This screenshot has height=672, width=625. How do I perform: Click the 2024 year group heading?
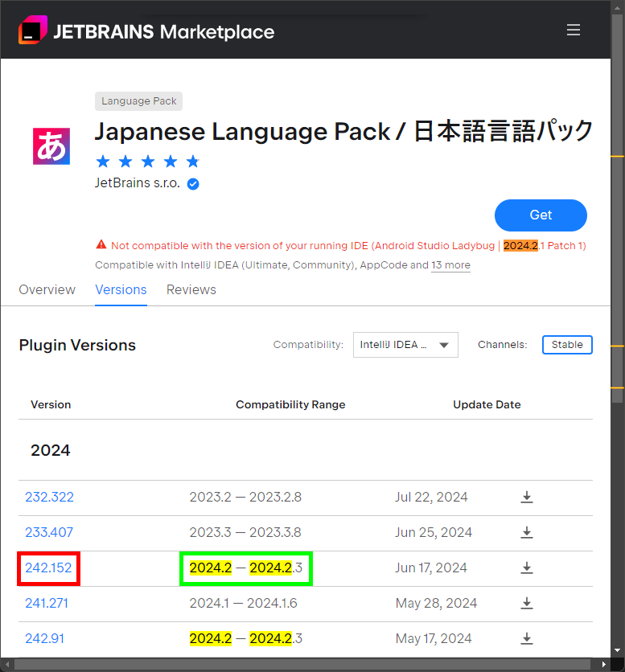pos(50,450)
